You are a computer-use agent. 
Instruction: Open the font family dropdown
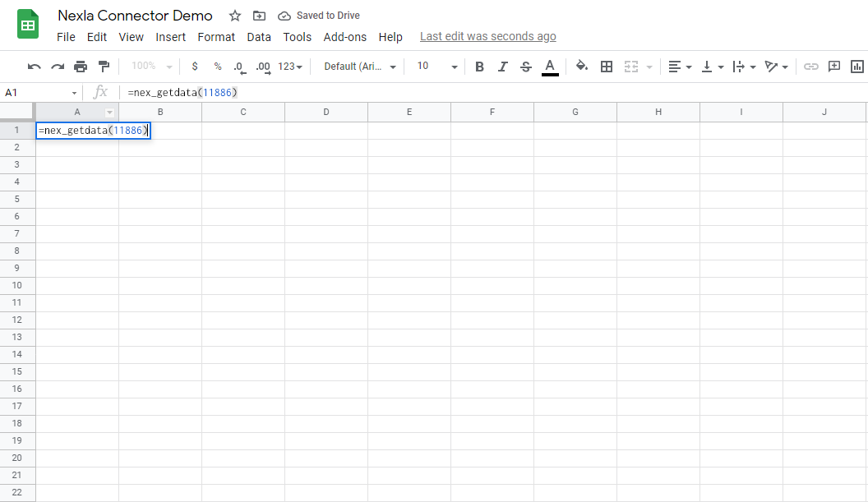point(360,67)
